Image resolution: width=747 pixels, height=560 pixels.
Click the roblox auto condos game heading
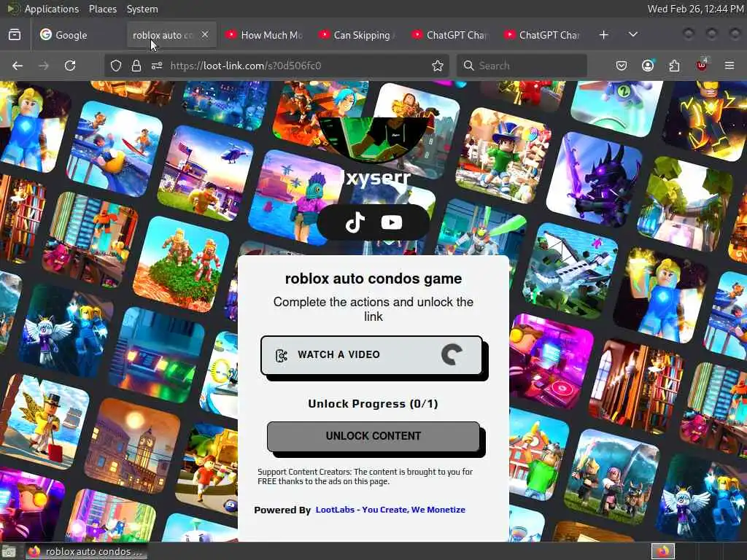(373, 279)
